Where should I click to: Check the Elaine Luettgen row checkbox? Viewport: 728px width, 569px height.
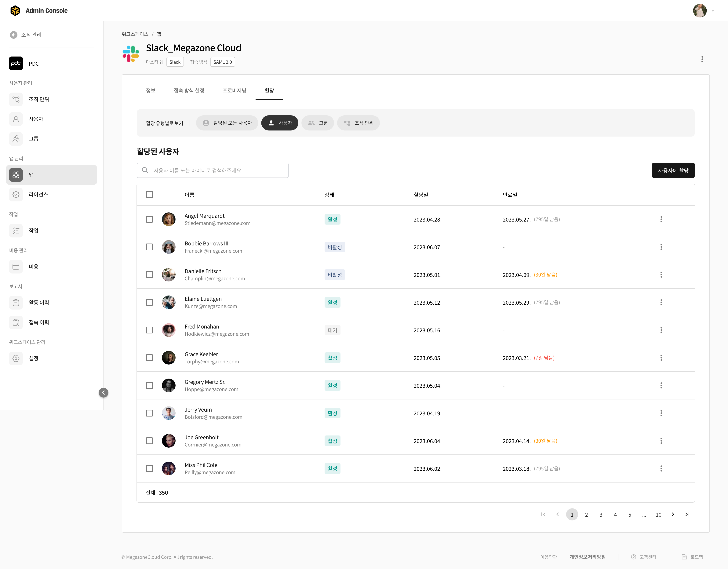[149, 303]
